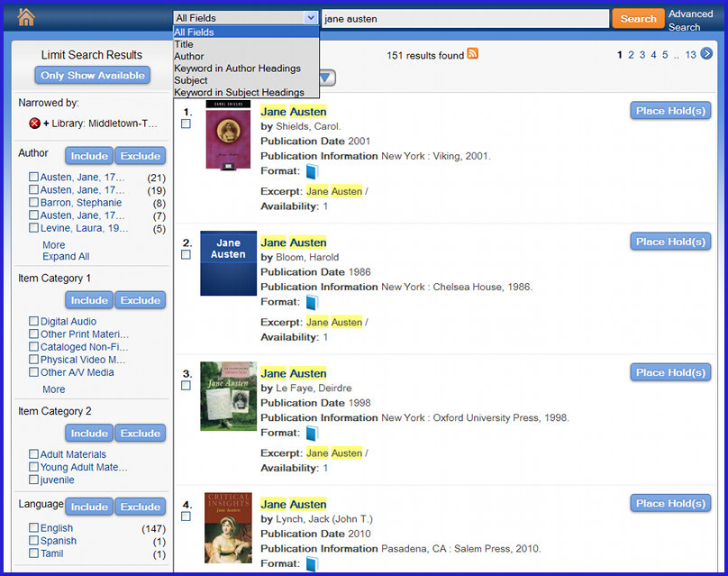Open Le Faye Jane Austen cover thumbnail

[228, 397]
